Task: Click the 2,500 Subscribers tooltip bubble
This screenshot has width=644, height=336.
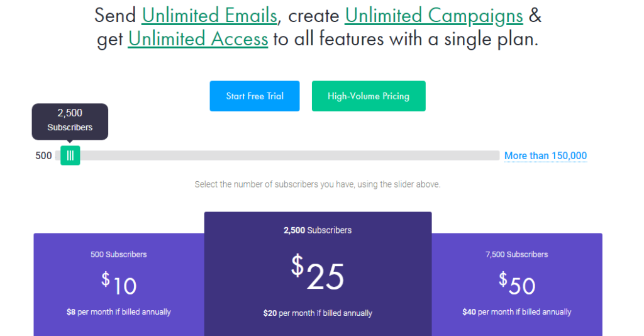Action: pos(70,121)
